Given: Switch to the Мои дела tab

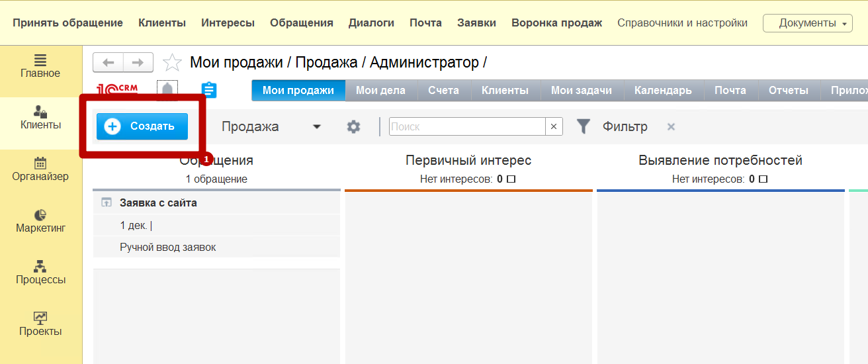Looking at the screenshot, I should [x=380, y=91].
